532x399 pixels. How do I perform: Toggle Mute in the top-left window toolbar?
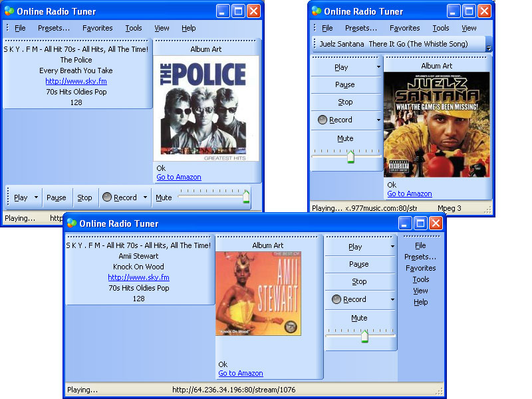click(164, 198)
